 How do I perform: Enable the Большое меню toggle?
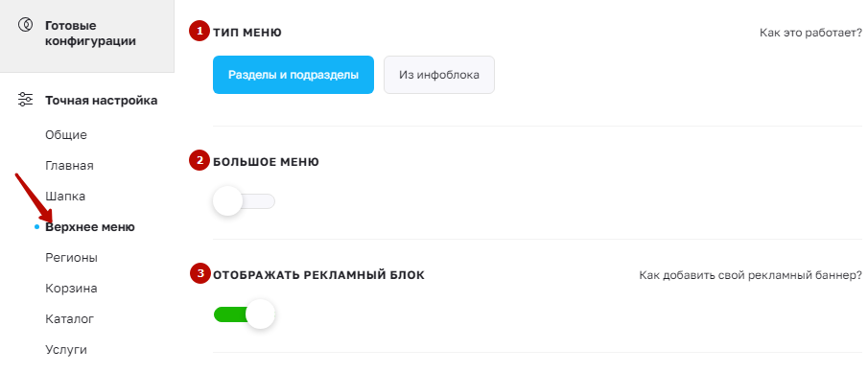tap(245, 201)
